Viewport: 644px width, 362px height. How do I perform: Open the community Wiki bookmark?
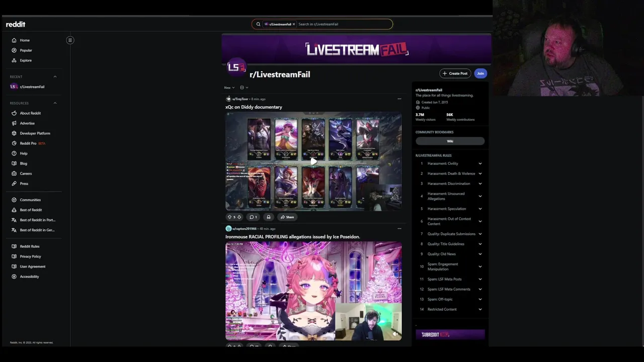pyautogui.click(x=450, y=141)
